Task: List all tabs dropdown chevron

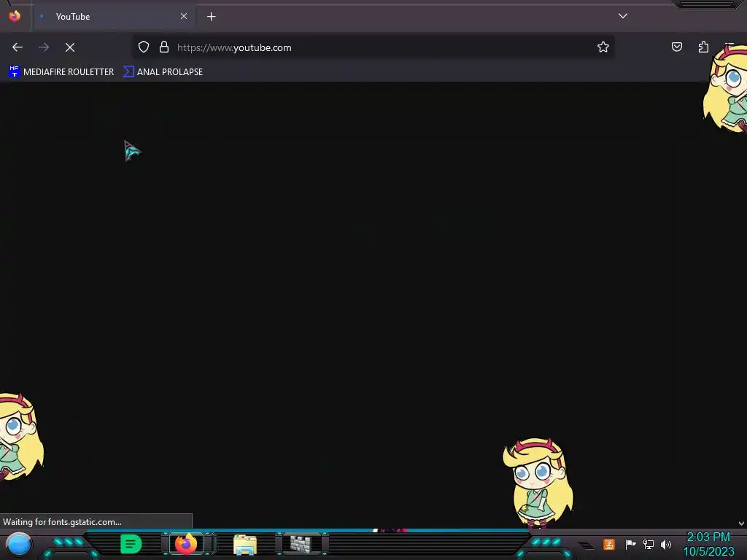Action: pyautogui.click(x=623, y=16)
